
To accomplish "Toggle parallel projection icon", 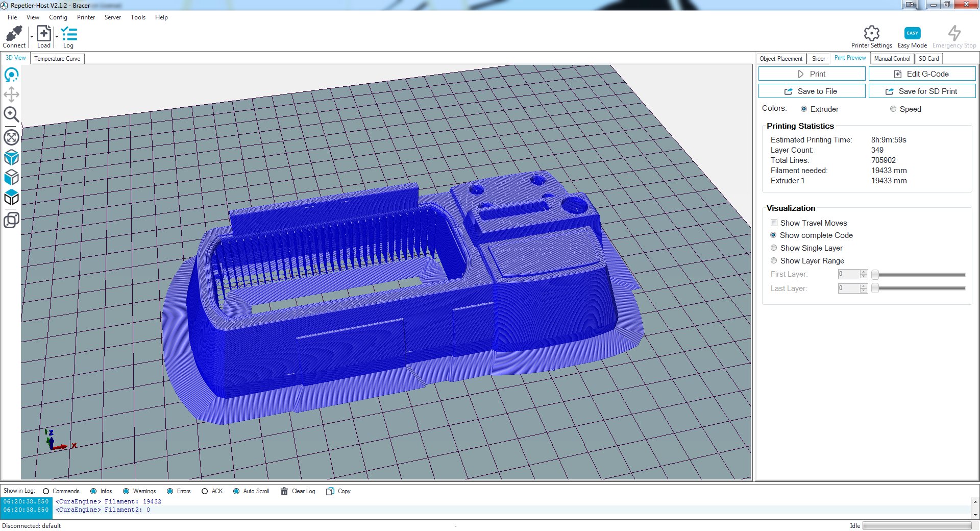I will point(11,220).
